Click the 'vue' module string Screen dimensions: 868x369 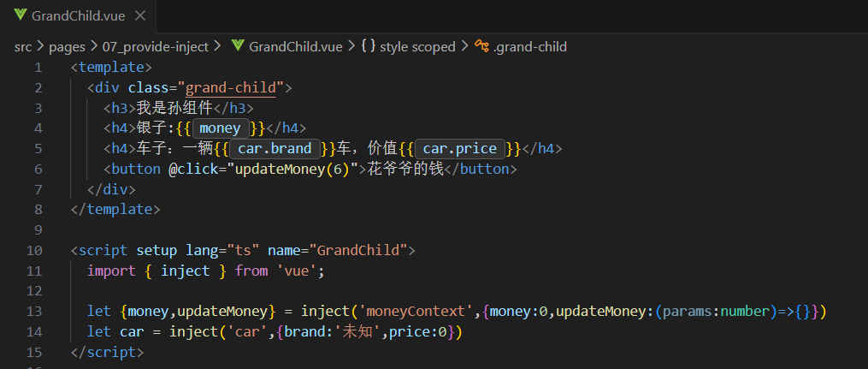point(296,271)
